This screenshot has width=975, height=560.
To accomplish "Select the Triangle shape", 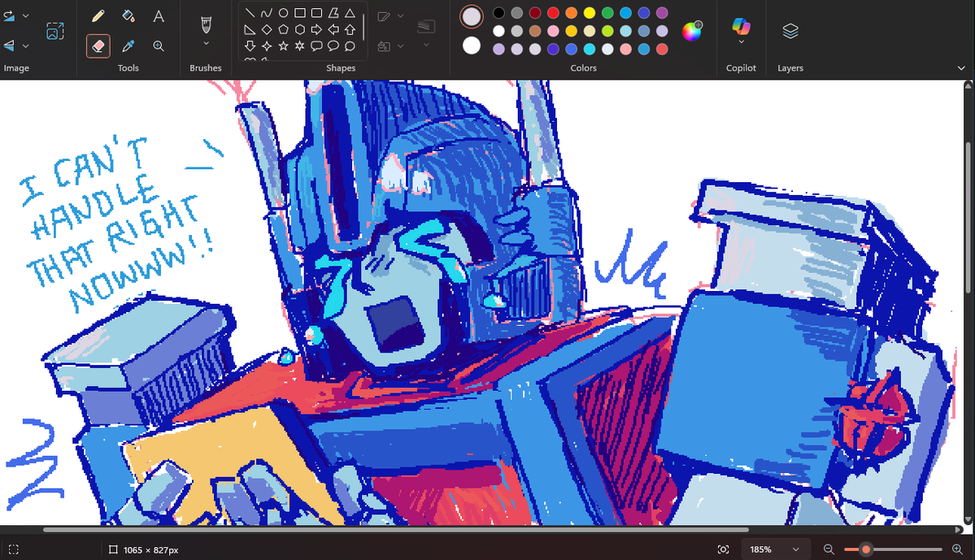I will 350,12.
